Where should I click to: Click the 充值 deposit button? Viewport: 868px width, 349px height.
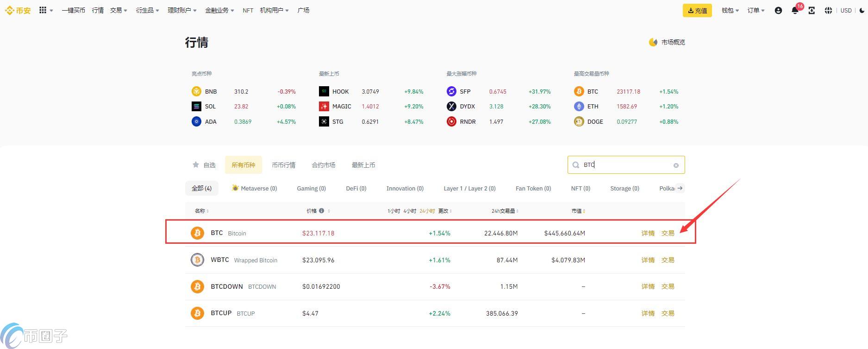[697, 10]
